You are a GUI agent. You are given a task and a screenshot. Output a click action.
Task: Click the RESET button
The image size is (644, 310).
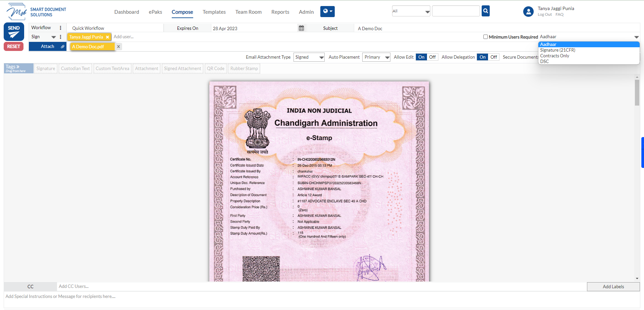click(14, 47)
